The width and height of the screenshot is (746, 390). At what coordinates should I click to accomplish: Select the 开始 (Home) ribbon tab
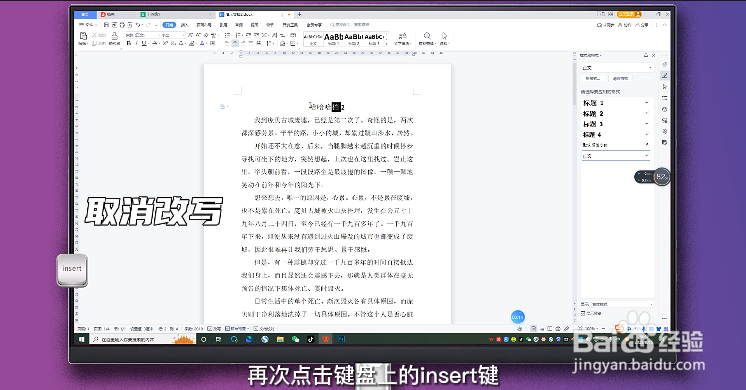click(x=169, y=25)
